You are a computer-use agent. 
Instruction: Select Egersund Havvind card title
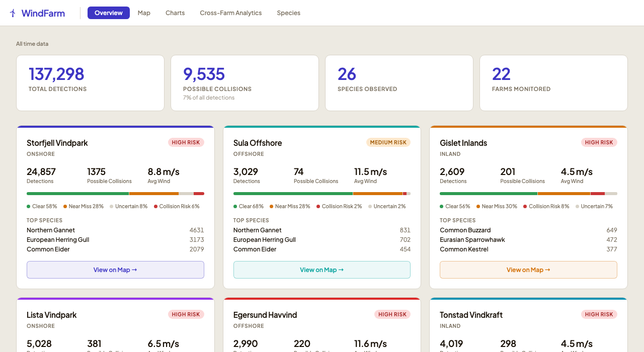(x=265, y=315)
